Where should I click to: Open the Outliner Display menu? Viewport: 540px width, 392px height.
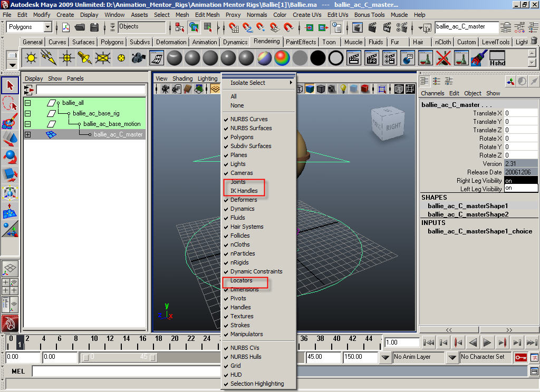pyautogui.click(x=34, y=79)
